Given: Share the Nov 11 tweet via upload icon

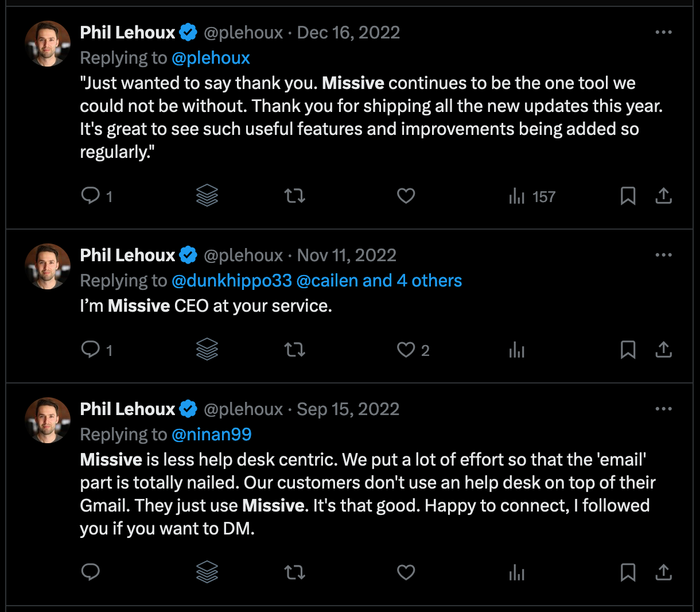Looking at the screenshot, I should 663,350.
